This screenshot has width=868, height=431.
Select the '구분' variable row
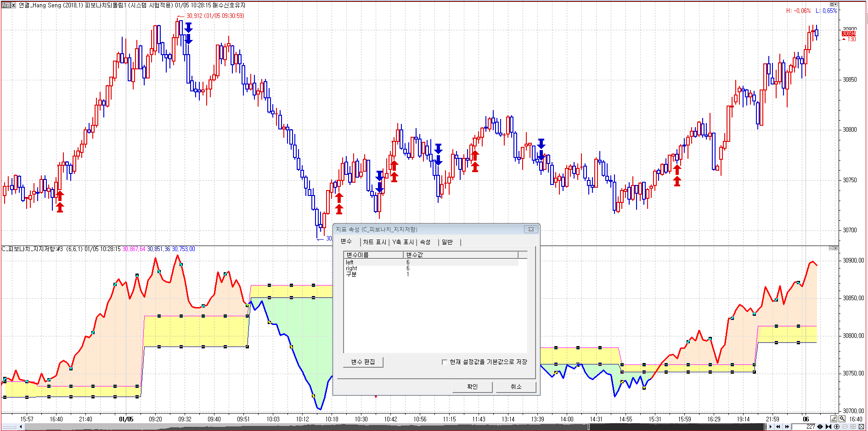pyautogui.click(x=431, y=274)
